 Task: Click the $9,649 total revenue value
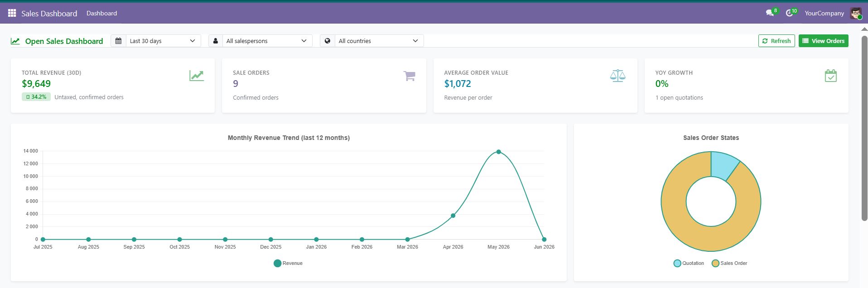(36, 84)
